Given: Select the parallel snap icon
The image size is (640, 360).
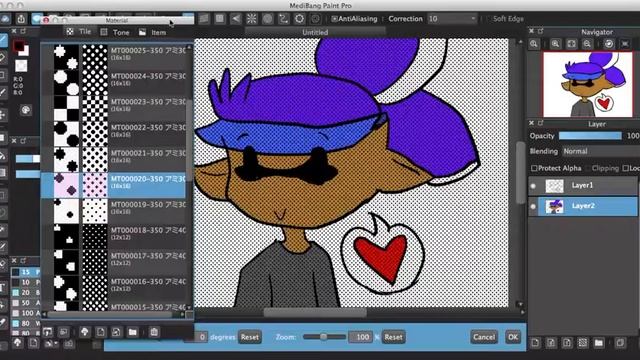Looking at the screenshot, I should point(204,19).
